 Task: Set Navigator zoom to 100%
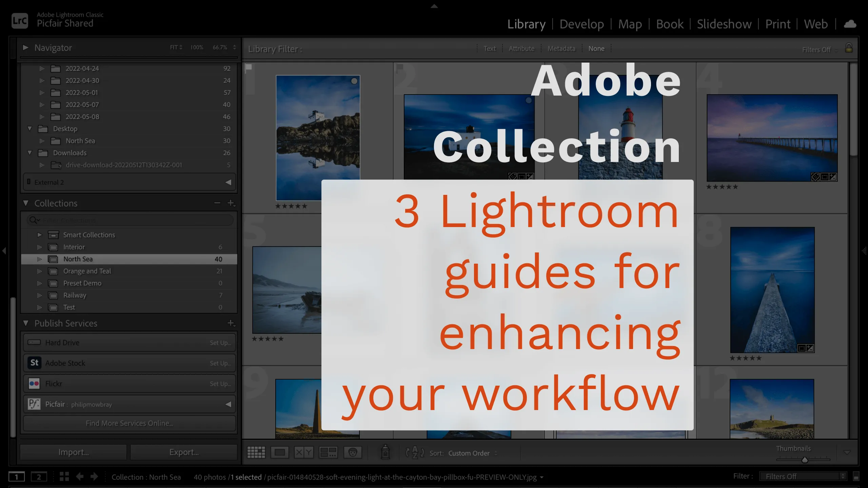tap(197, 47)
